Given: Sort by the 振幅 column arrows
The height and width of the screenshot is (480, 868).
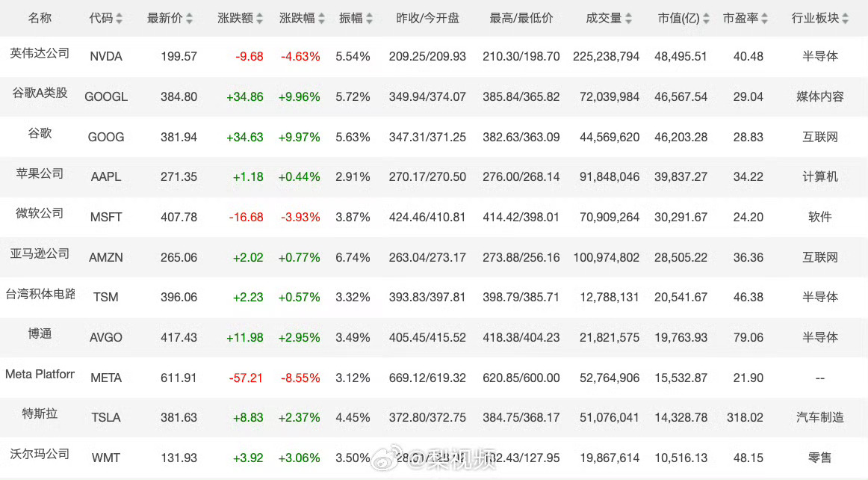Looking at the screenshot, I should pyautogui.click(x=369, y=18).
